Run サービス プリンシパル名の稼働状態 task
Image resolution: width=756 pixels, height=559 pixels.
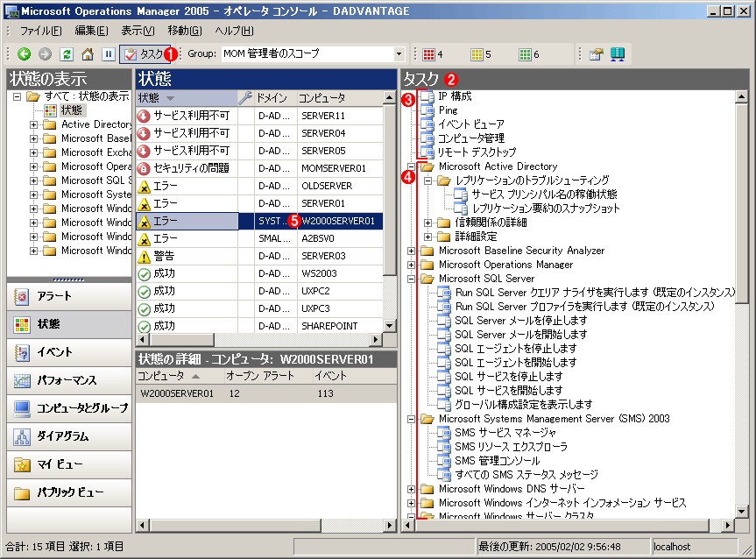click(544, 195)
